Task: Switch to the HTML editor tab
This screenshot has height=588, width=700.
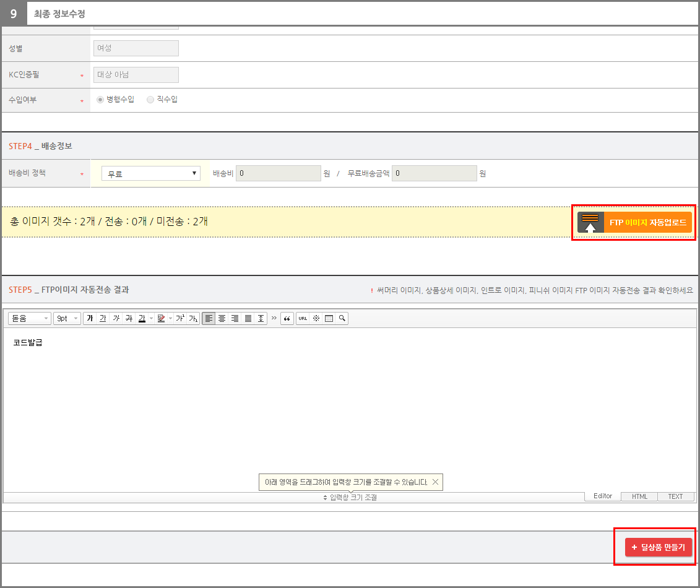Action: 639,496
